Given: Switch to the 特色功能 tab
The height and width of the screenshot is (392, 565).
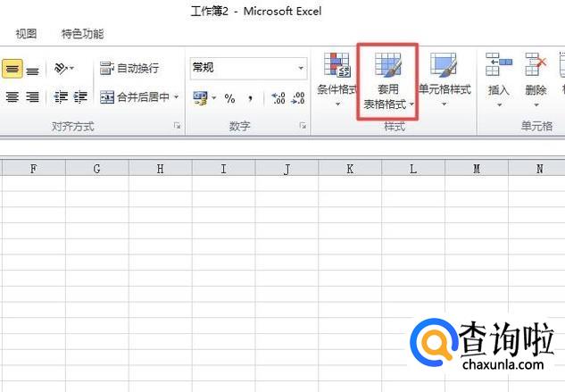Looking at the screenshot, I should tap(82, 34).
